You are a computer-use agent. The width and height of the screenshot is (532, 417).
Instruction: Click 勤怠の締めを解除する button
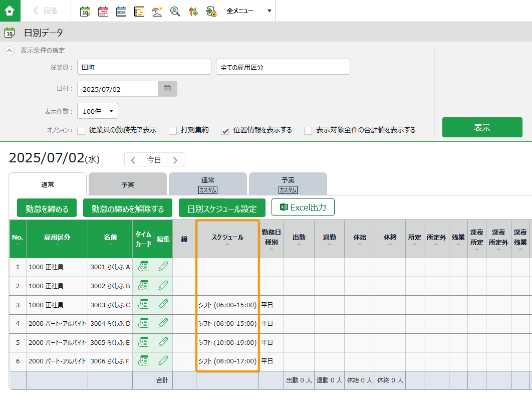pos(128,208)
